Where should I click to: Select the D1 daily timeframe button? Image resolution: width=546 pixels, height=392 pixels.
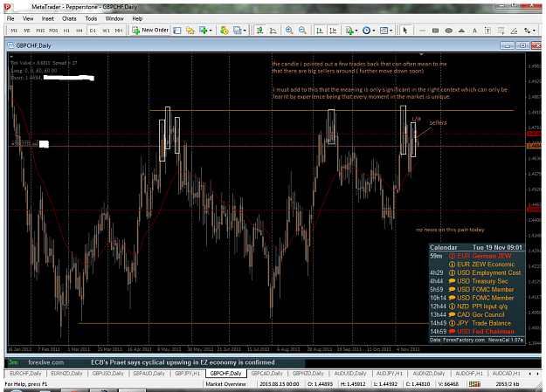point(93,31)
